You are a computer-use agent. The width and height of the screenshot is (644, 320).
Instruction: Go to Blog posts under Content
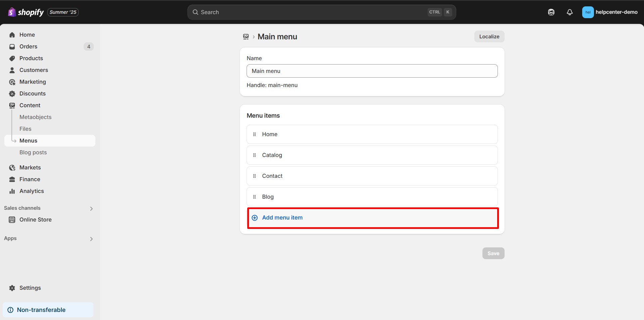pyautogui.click(x=33, y=152)
